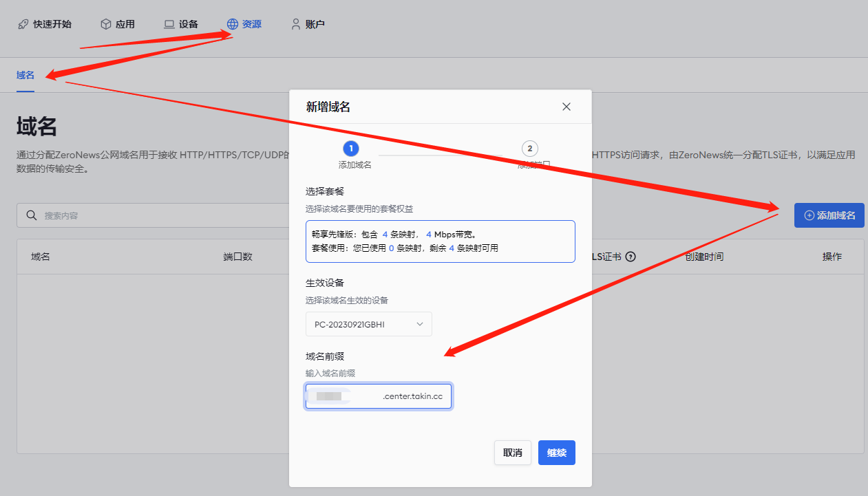Screen dimensions: 868x496
Task: Open the 生效设备 device dropdown
Action: click(368, 324)
